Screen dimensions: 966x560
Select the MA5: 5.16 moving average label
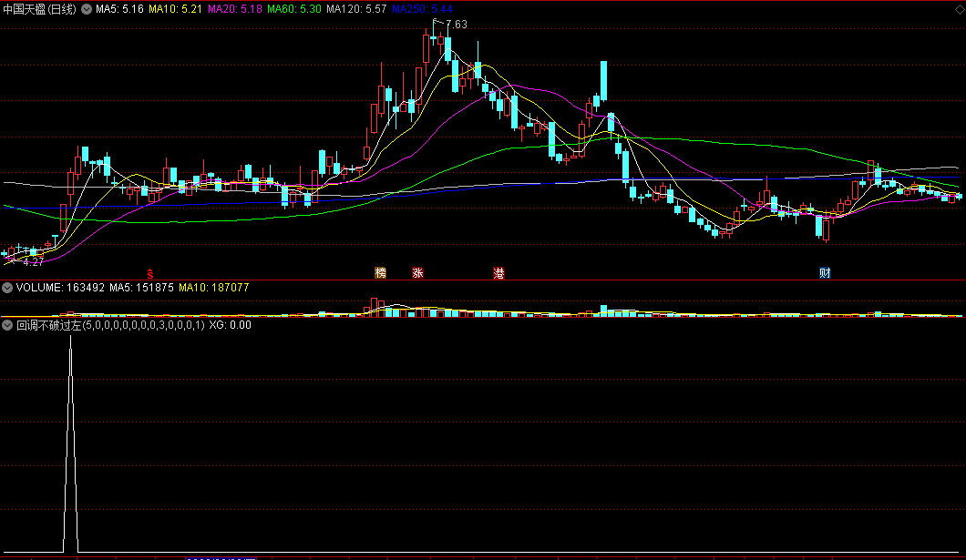pyautogui.click(x=119, y=9)
